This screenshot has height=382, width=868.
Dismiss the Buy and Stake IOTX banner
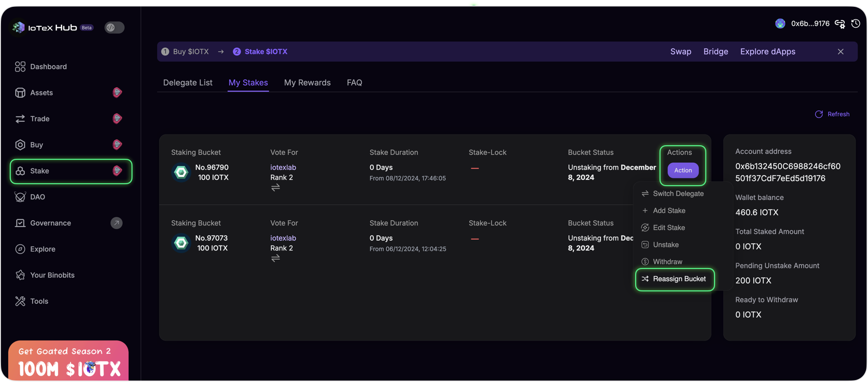[x=840, y=52]
